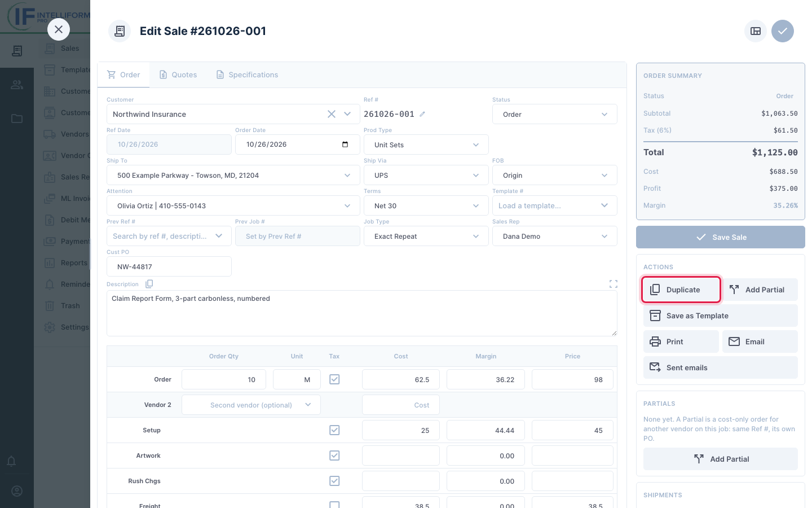The height and width of the screenshot is (508, 812).
Task: Close the Edit Sale dialog
Action: (x=59, y=29)
